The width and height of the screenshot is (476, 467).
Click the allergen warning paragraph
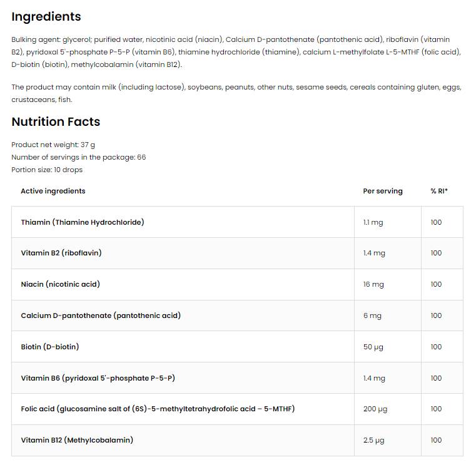tap(236, 93)
